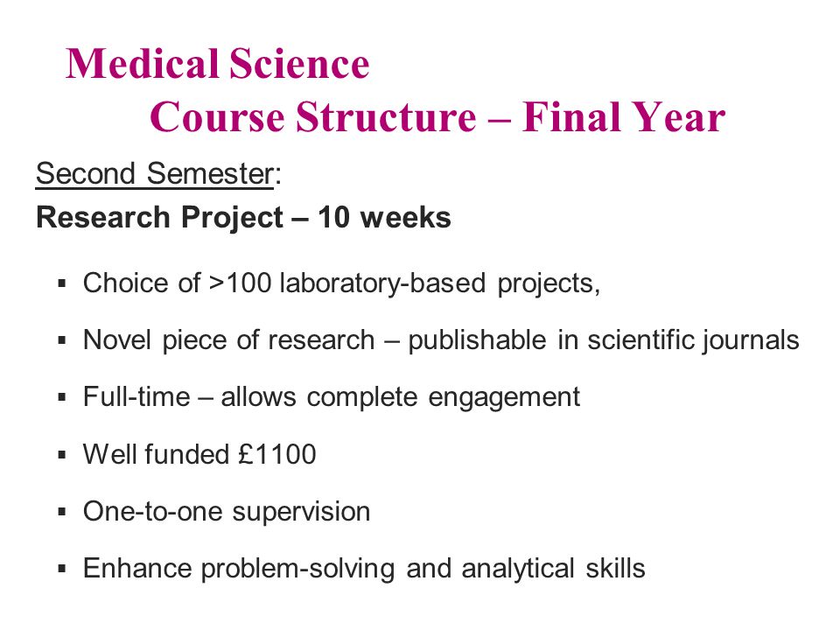The height and width of the screenshot is (630, 840).
Task: Click the word 'engagement' in third bullet
Action: pyautogui.click(x=504, y=399)
